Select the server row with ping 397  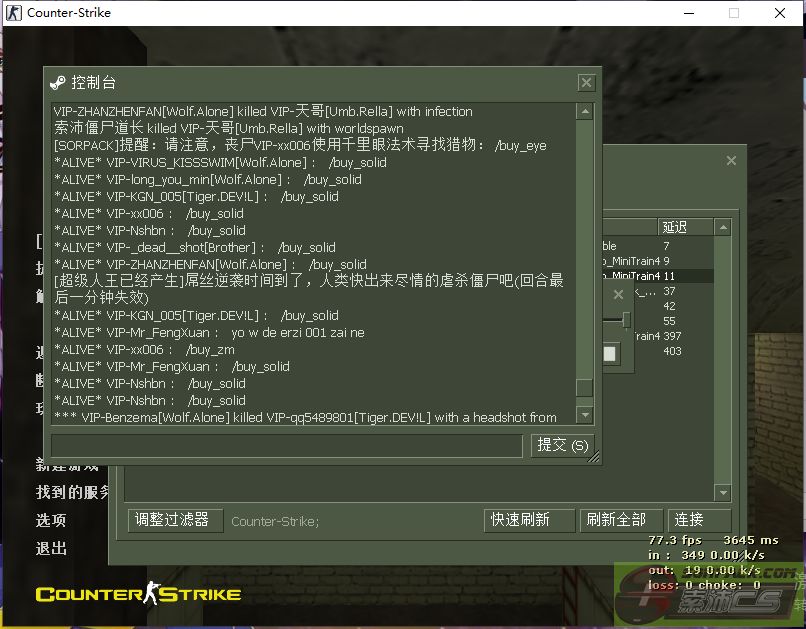[x=673, y=336]
